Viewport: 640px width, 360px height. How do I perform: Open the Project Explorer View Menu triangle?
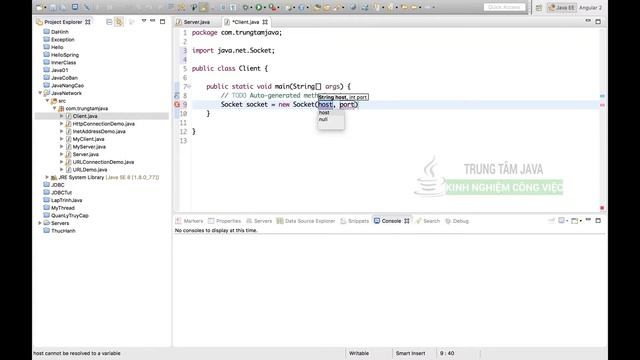[x=144, y=21]
